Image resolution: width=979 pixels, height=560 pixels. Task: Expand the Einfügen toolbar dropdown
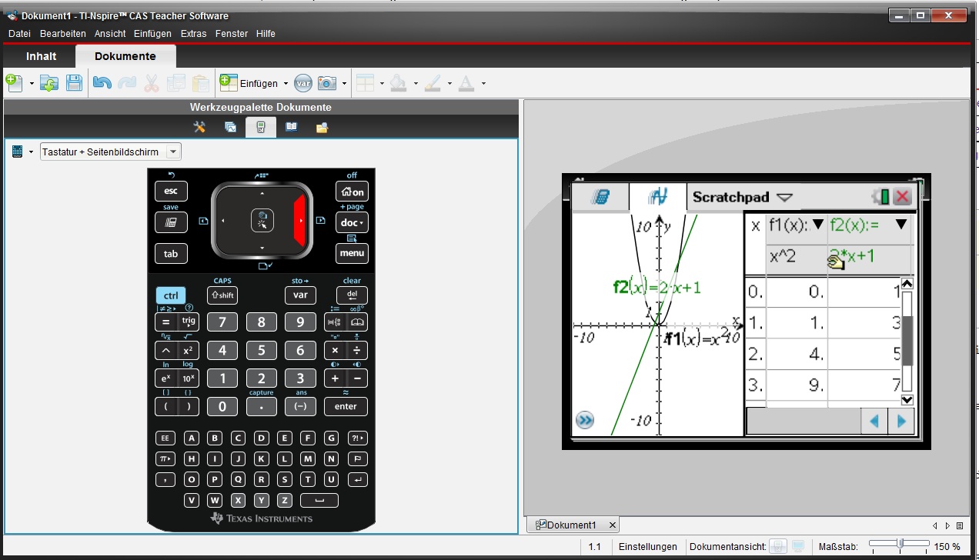(286, 83)
